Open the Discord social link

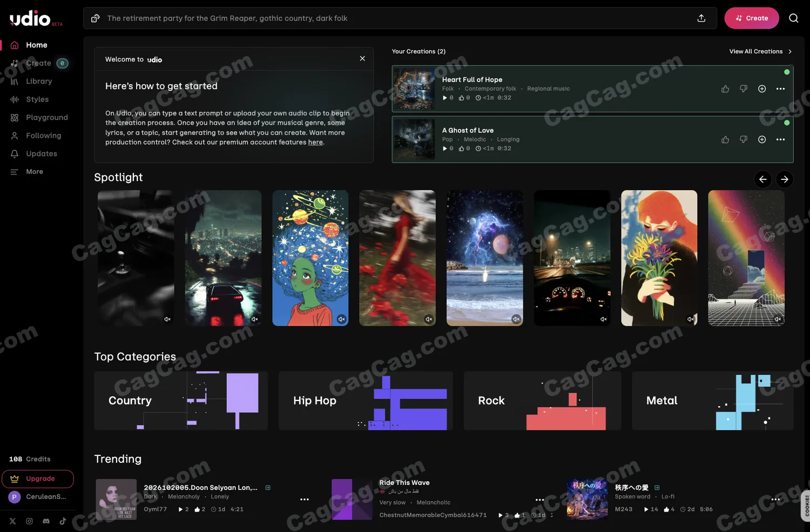click(x=46, y=521)
